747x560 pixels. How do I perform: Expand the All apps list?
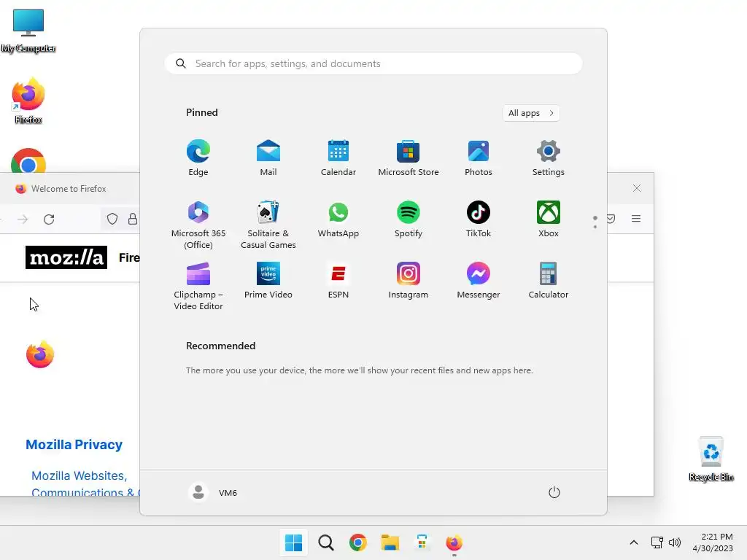tap(531, 113)
